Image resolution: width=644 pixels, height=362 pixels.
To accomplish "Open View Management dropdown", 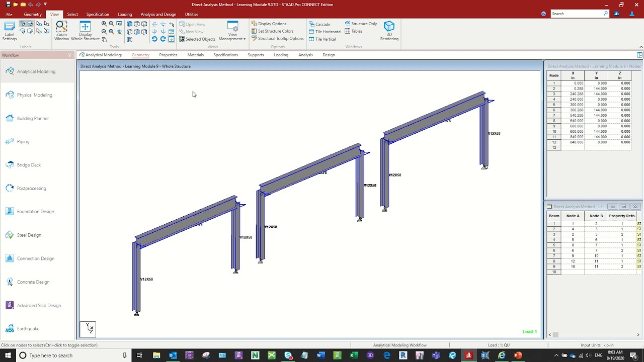I will click(x=232, y=31).
